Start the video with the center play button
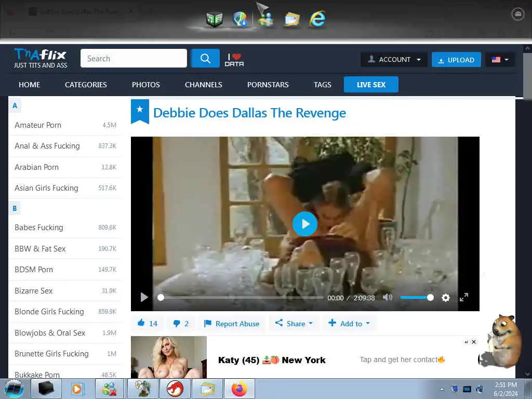Viewport: 532px width, 399px height. 304,224
